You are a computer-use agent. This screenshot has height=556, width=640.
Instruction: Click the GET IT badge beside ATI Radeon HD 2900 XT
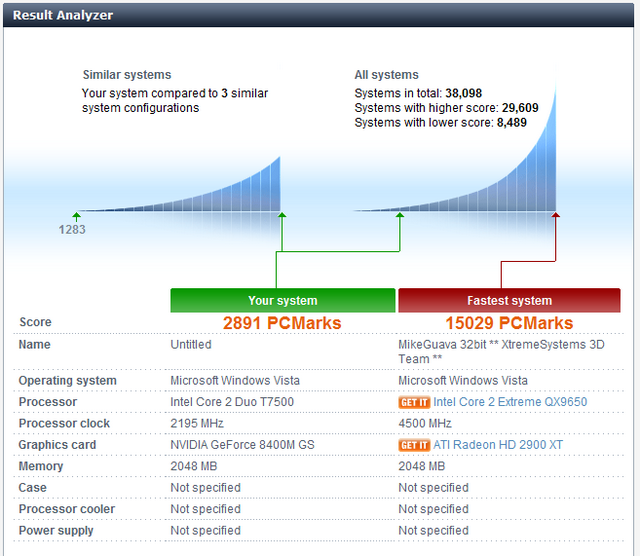pos(414,445)
